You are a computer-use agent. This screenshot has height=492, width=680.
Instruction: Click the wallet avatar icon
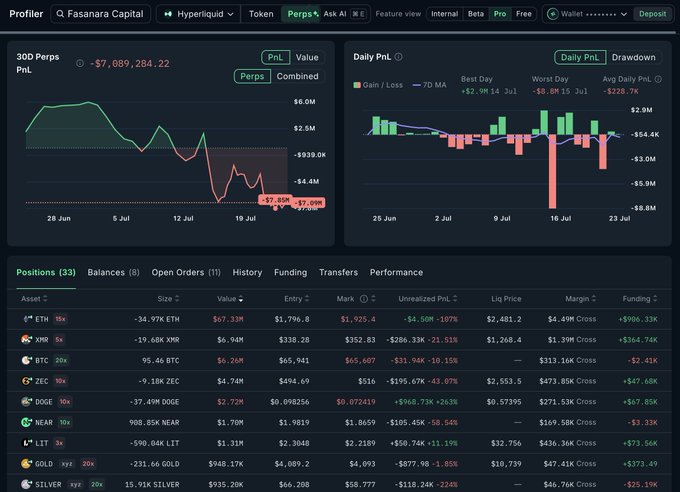click(x=552, y=14)
